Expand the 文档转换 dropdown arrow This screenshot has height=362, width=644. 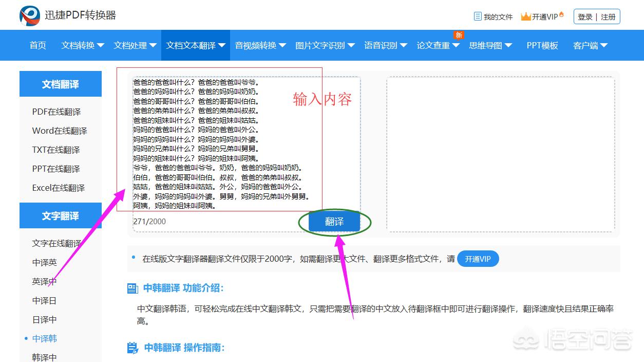[101, 45]
